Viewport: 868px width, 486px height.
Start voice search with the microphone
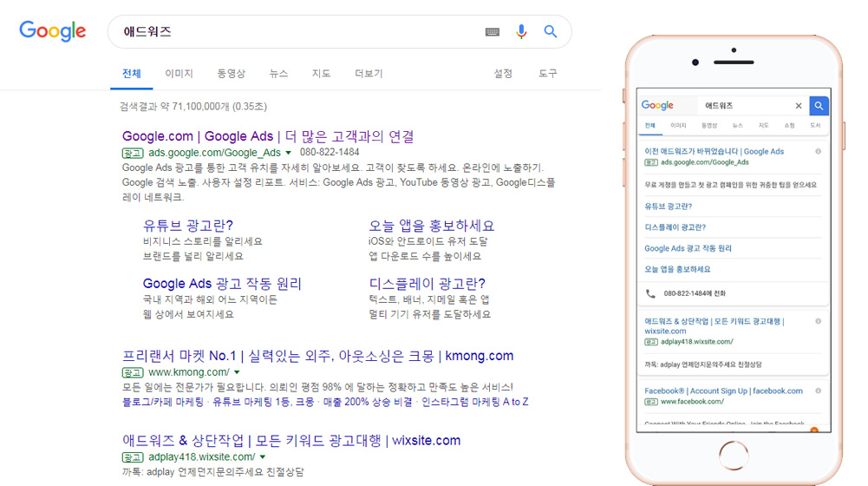(521, 31)
